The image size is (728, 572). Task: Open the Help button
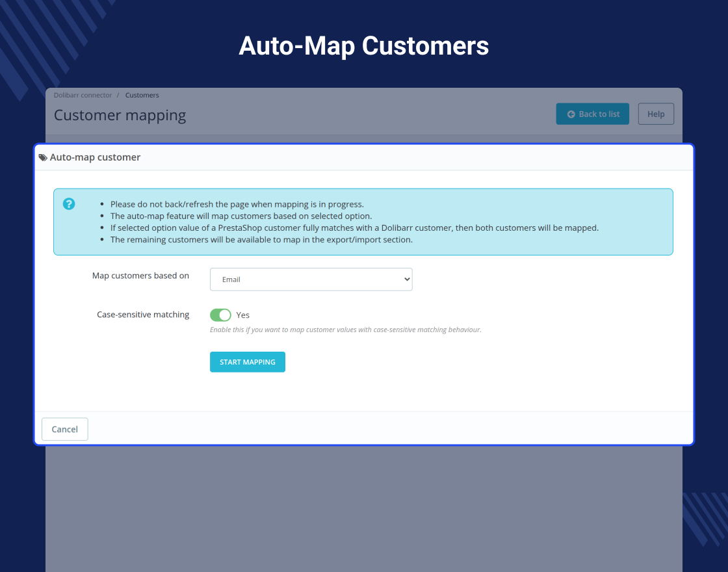tap(656, 114)
